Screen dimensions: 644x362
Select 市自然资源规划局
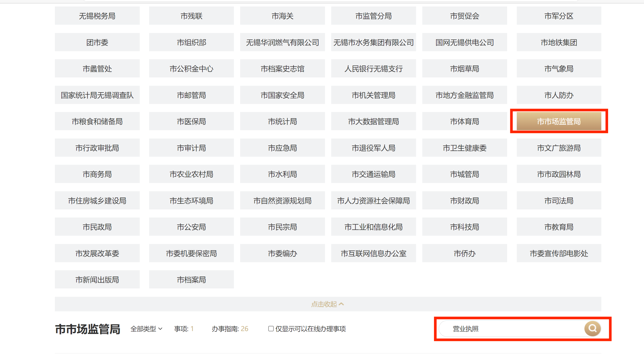click(x=282, y=201)
